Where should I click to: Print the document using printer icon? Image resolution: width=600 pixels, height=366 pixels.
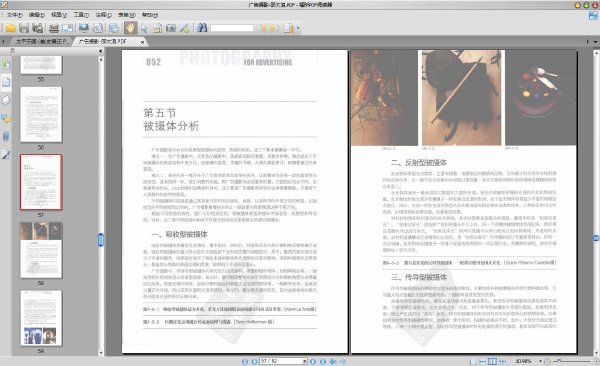(x=54, y=28)
